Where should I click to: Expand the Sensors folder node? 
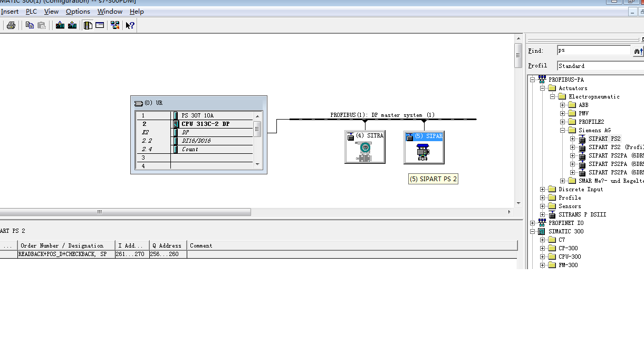542,206
